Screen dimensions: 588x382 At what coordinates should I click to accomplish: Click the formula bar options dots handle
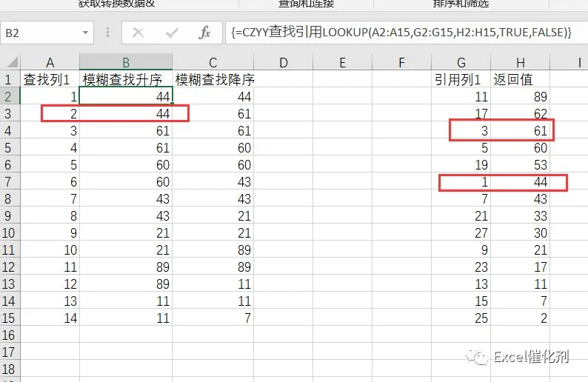click(x=107, y=33)
